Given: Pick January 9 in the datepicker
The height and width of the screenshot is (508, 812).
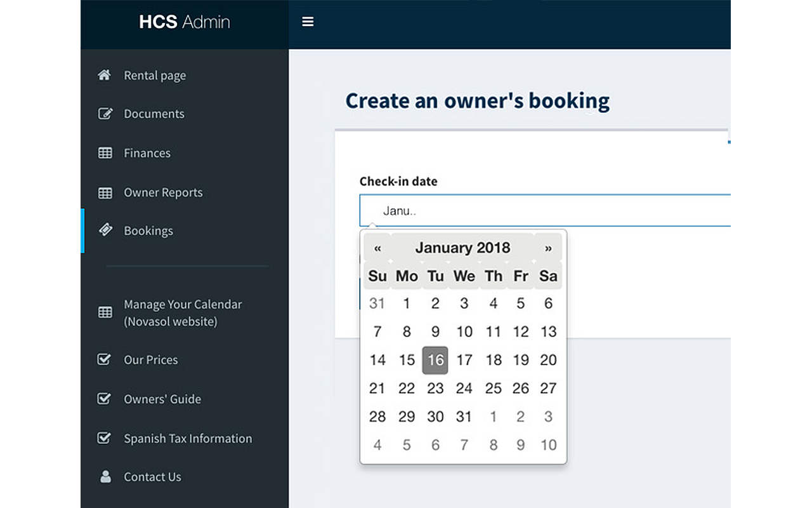Looking at the screenshot, I should (x=435, y=331).
